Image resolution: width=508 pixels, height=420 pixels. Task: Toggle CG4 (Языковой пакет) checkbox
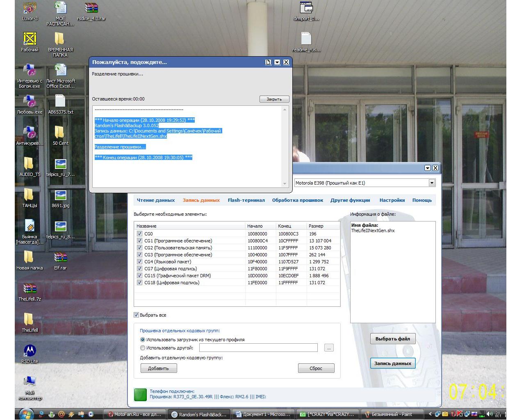[x=140, y=262]
